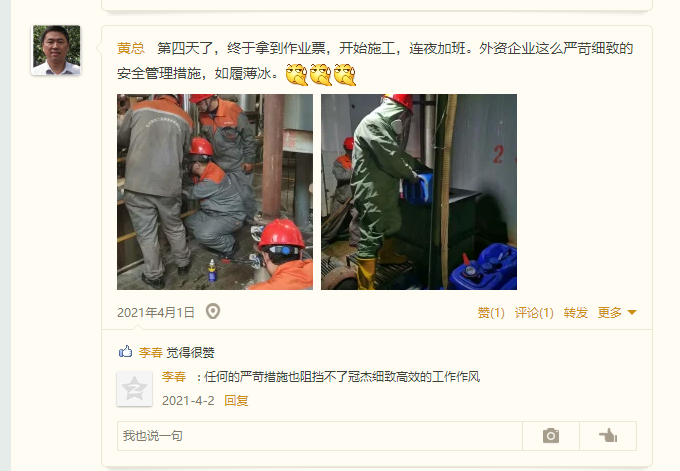680x471 pixels.
Task: Click the location pin icon beside the date
Action: pos(212,311)
